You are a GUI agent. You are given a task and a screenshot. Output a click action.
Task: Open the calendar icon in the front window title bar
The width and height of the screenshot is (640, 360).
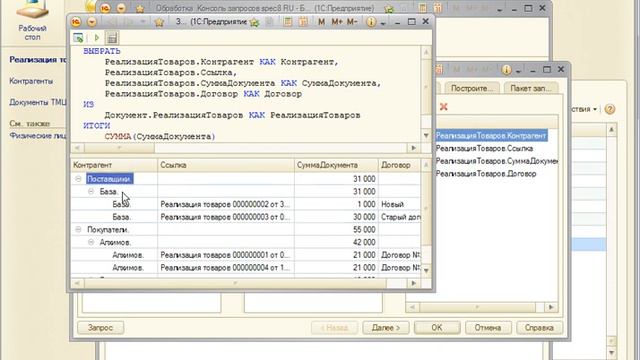pyautogui.click(x=303, y=22)
